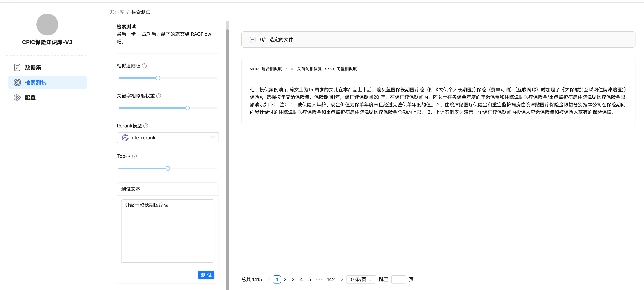This screenshot has width=644, height=290.
Task: Click the retrieval test target icon
Action: (x=17, y=82)
